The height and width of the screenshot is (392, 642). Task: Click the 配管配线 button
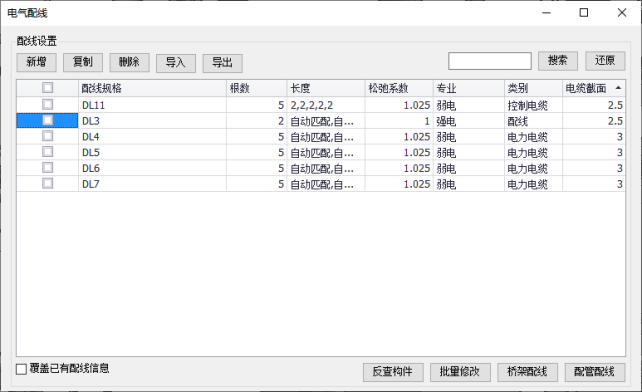(595, 372)
